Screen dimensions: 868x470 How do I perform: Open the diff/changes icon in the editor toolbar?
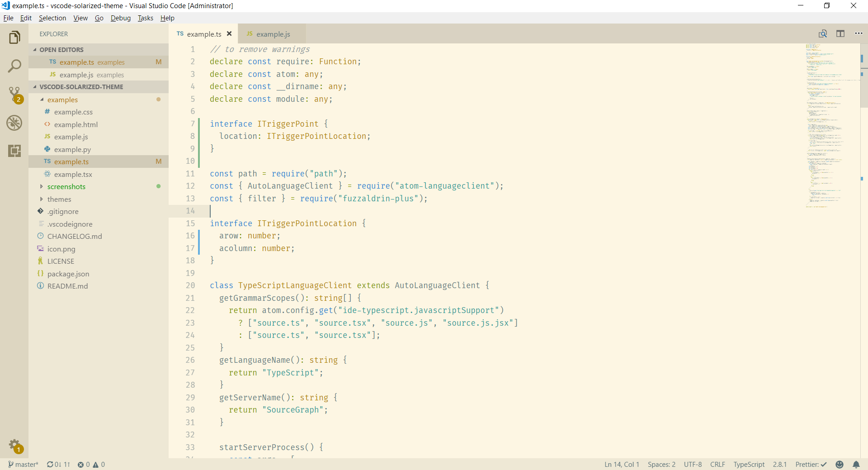(823, 33)
